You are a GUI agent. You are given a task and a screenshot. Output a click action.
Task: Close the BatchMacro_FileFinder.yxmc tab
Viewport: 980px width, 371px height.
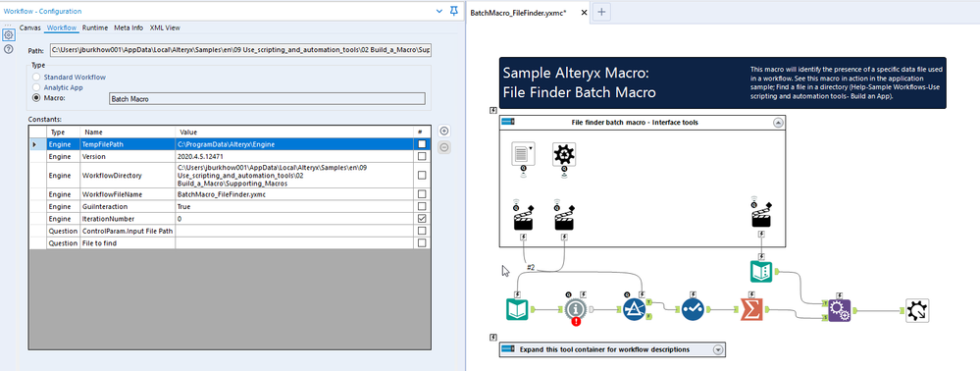point(584,12)
